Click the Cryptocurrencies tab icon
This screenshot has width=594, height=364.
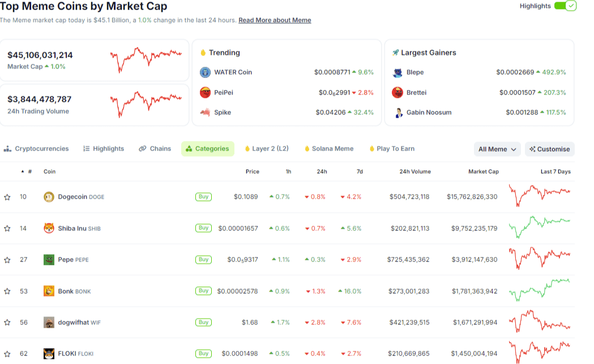pos(7,149)
